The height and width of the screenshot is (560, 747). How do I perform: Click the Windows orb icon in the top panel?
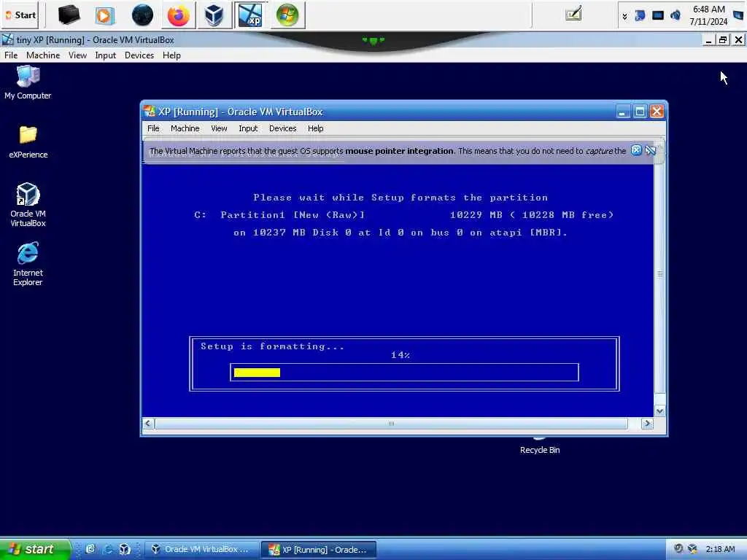coord(287,15)
